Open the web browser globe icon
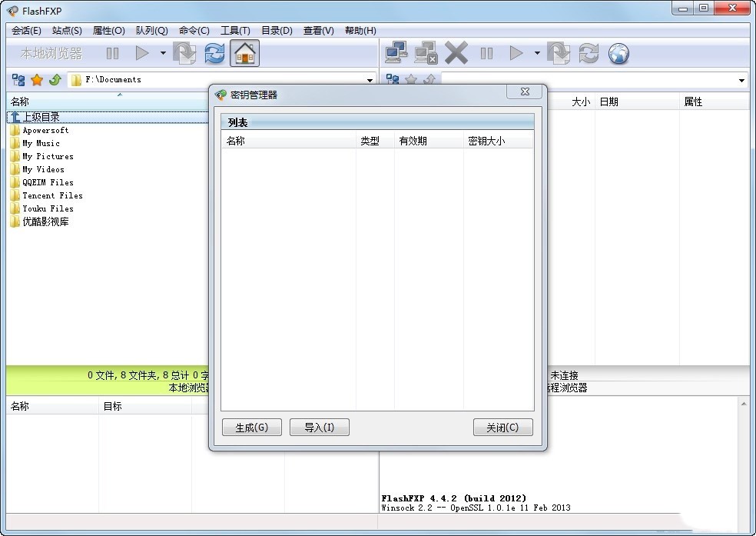Image resolution: width=756 pixels, height=536 pixels. [618, 53]
